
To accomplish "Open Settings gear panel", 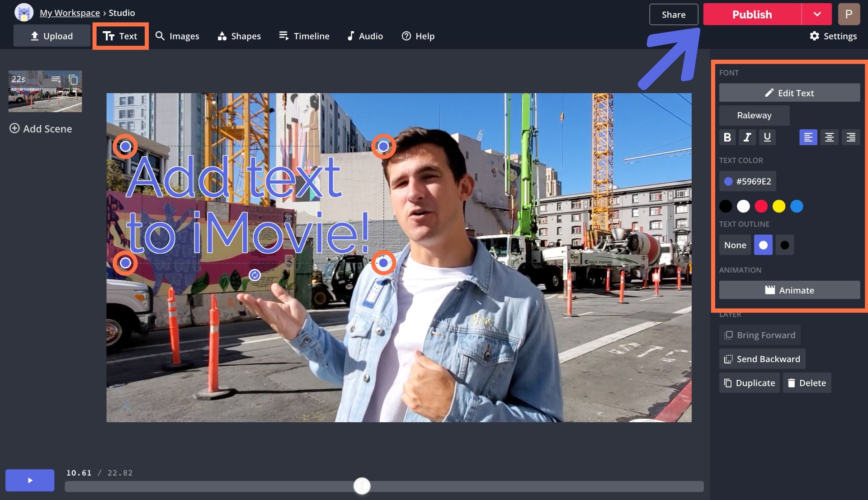I will point(833,36).
